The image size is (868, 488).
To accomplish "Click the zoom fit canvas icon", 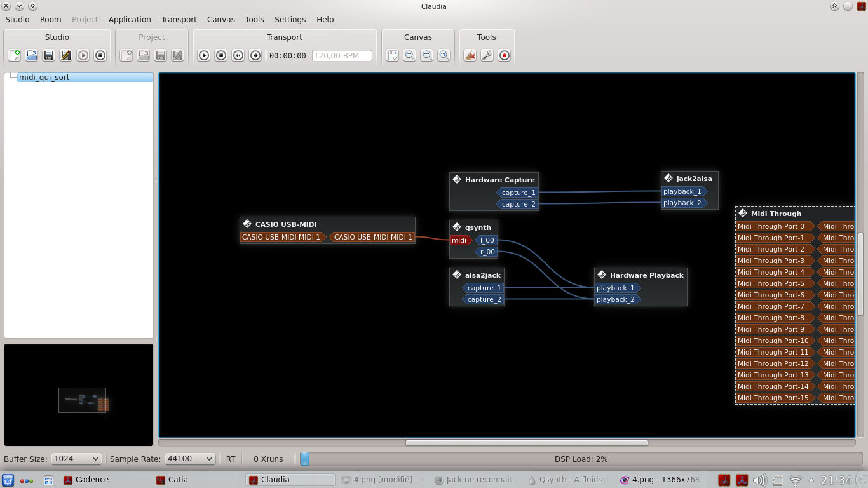I will [x=444, y=55].
